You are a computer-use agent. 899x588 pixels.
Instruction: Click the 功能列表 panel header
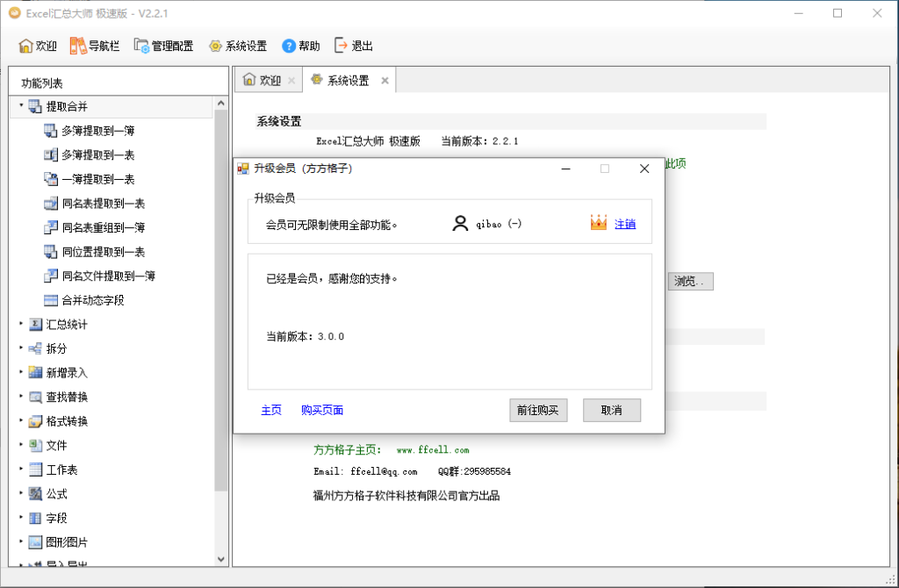pos(42,83)
